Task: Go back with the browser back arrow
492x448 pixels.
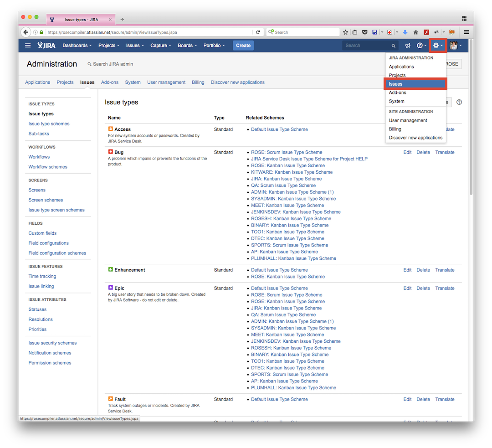Action: pyautogui.click(x=26, y=32)
